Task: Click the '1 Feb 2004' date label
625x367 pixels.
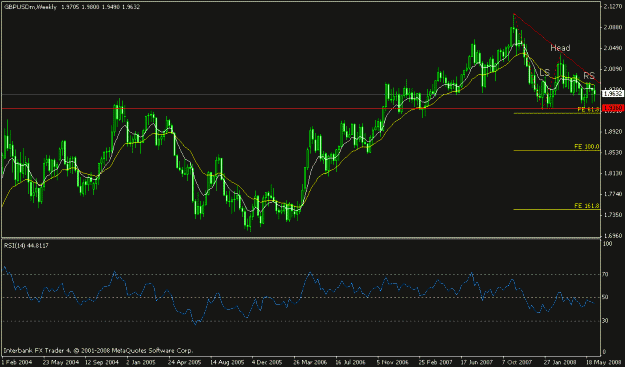Action: tap(16, 362)
